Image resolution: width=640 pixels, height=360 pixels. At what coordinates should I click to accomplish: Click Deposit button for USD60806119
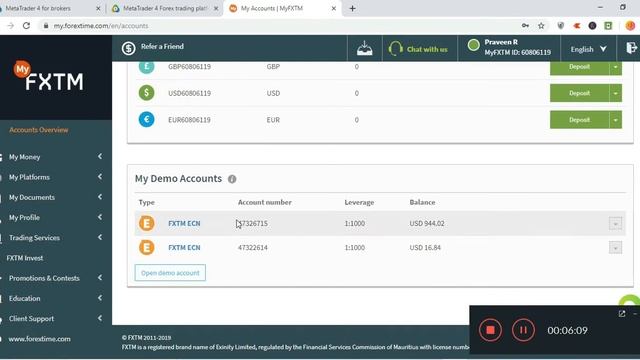tap(580, 93)
